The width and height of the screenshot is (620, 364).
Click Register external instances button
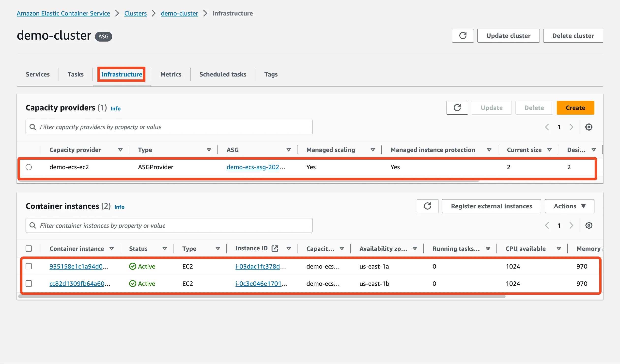coord(491,206)
